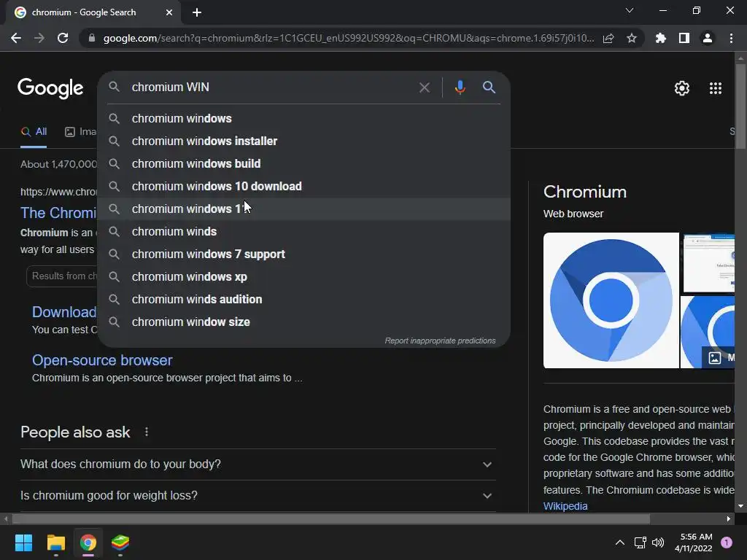The height and width of the screenshot is (560, 747).
Task: Click the Chrome taskbar icon
Action: (x=88, y=542)
